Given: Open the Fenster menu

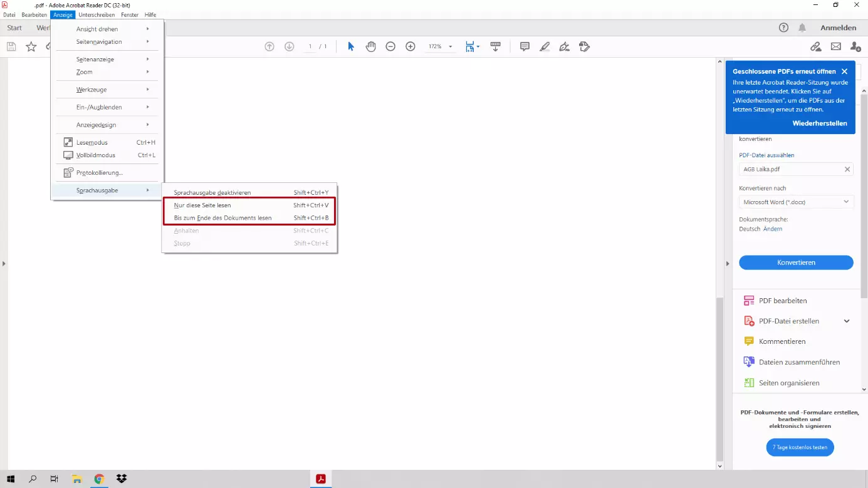Looking at the screenshot, I should (x=130, y=14).
